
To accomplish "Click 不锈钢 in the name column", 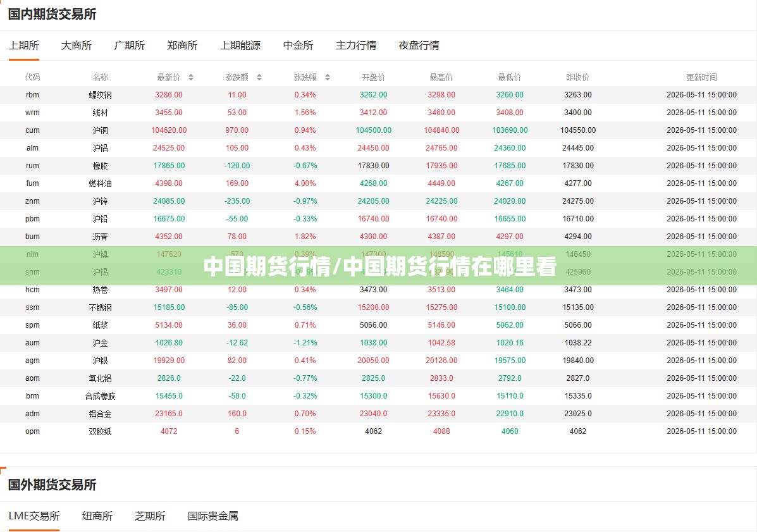I will (101, 307).
